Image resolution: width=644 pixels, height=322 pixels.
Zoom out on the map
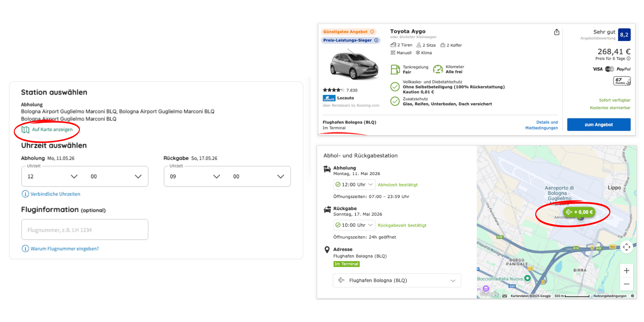point(627,284)
